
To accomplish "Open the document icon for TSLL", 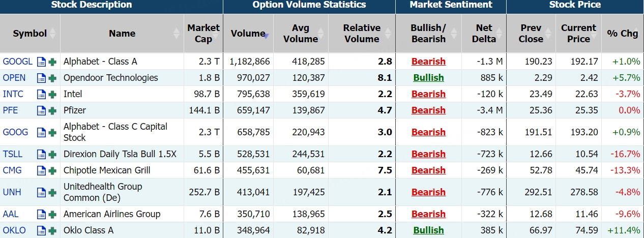I will click(x=42, y=155).
